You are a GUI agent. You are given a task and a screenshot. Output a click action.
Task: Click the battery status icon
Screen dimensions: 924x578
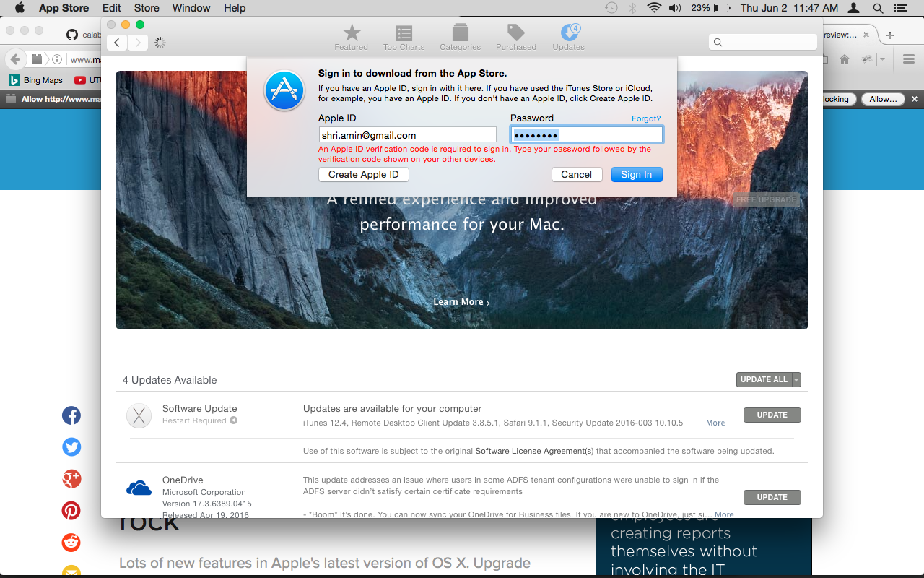tap(722, 8)
